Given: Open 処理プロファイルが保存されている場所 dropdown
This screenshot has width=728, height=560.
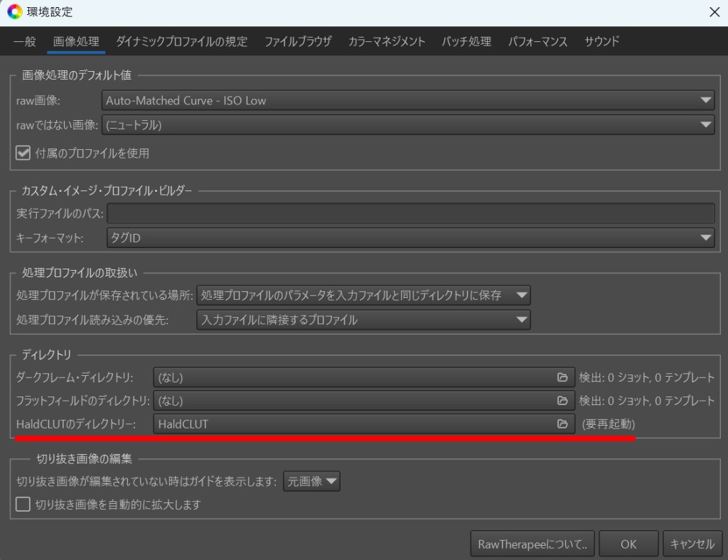Looking at the screenshot, I should (363, 296).
